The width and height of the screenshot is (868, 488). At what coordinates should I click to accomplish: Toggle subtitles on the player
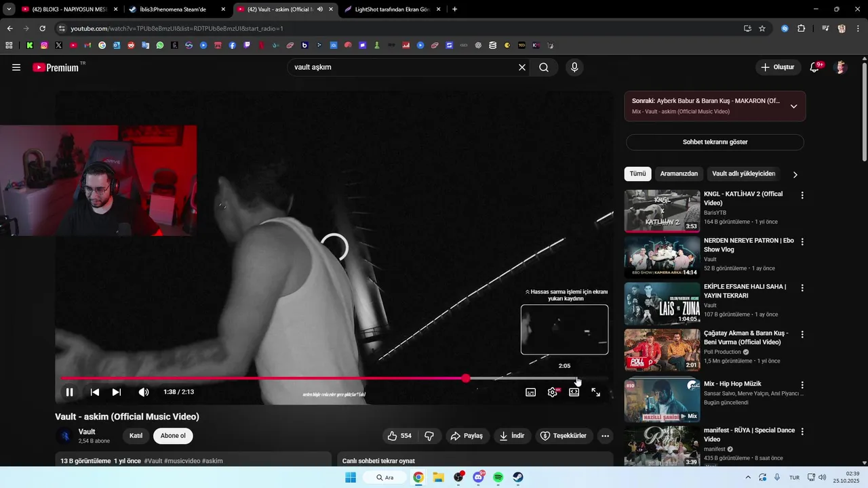click(x=531, y=392)
